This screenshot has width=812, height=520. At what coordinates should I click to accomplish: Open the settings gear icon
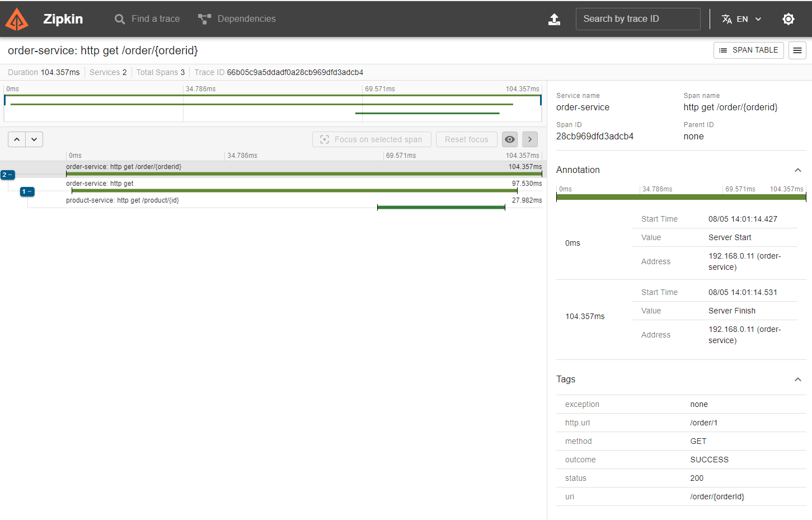788,19
